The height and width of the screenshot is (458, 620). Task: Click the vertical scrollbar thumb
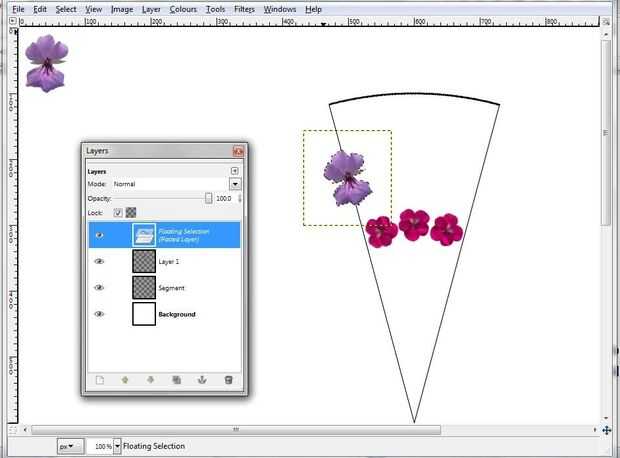click(x=606, y=132)
